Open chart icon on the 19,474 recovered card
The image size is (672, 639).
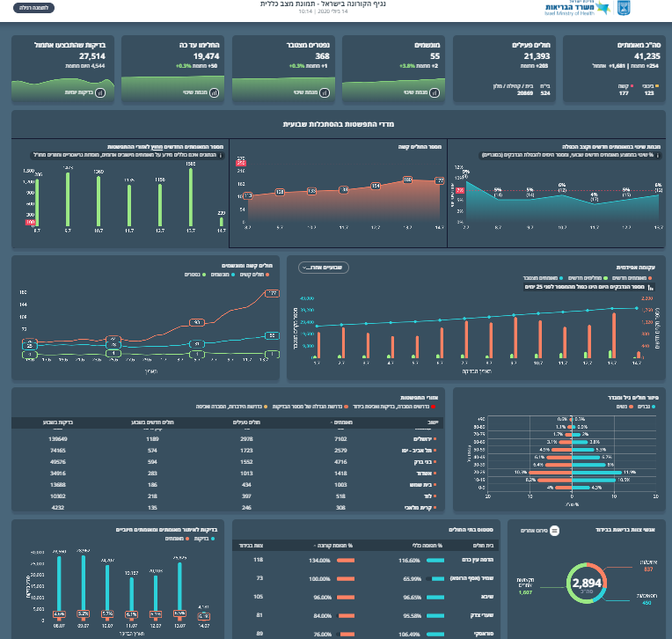tap(214, 92)
